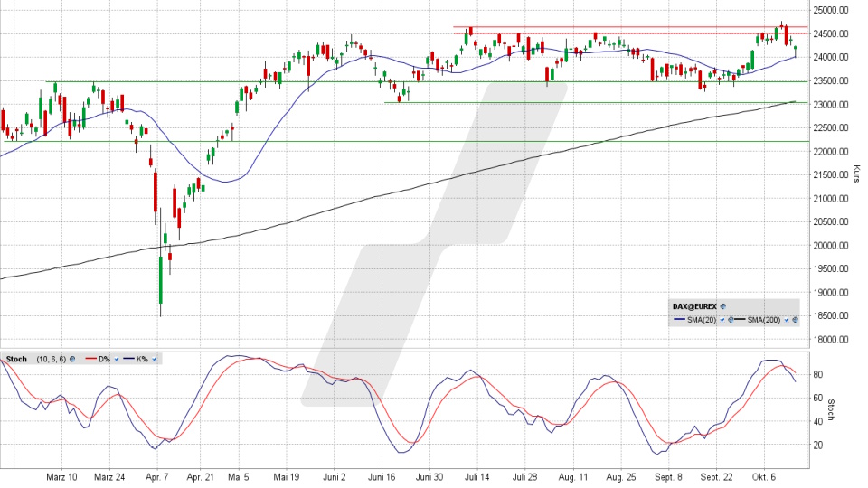
Task: Uncheck the SMA(20) visibility checkbox
Action: pyautogui.click(x=722, y=321)
